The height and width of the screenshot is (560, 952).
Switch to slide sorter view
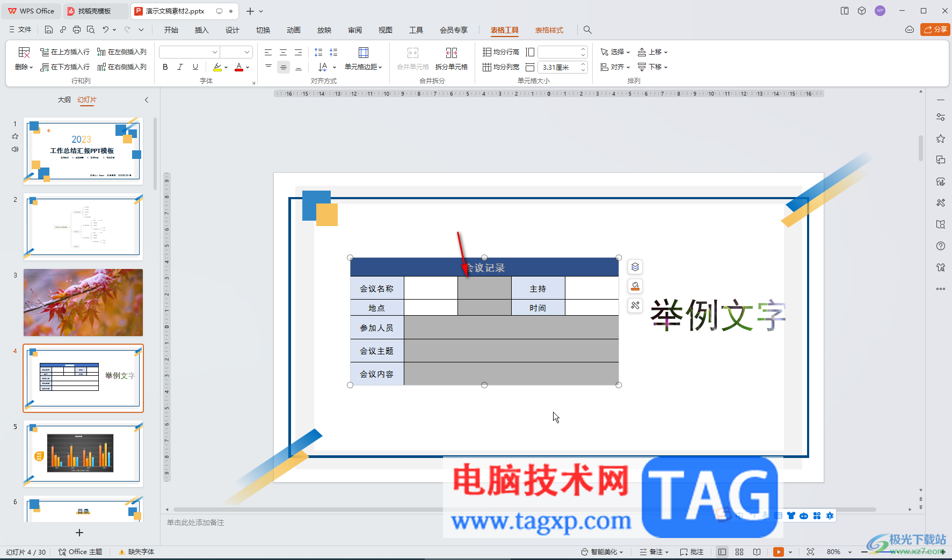tap(739, 552)
